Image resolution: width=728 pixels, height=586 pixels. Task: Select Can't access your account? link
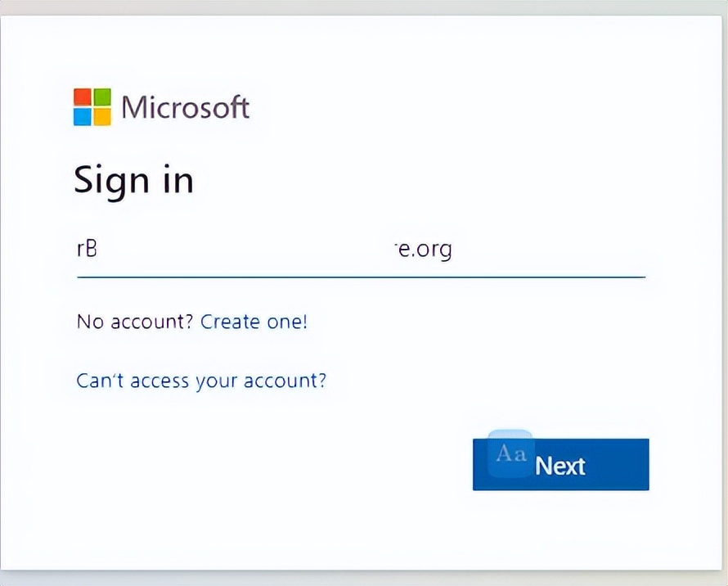point(201,381)
